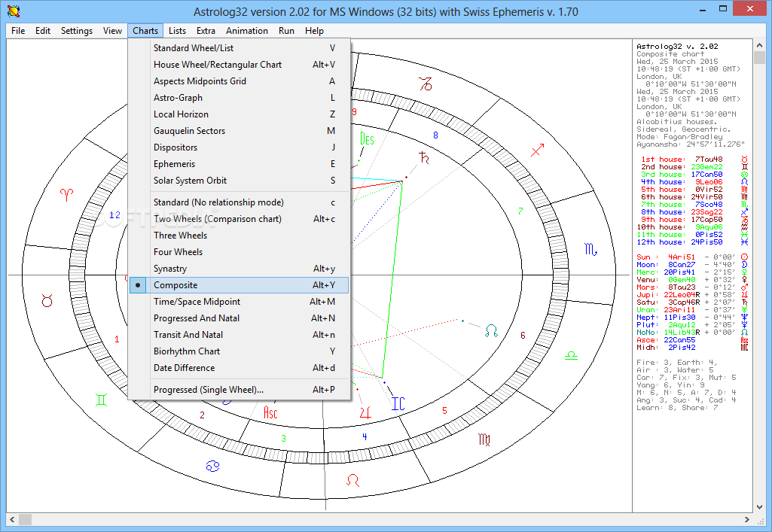Click the horizontal scrollbar right arrow

[747, 519]
